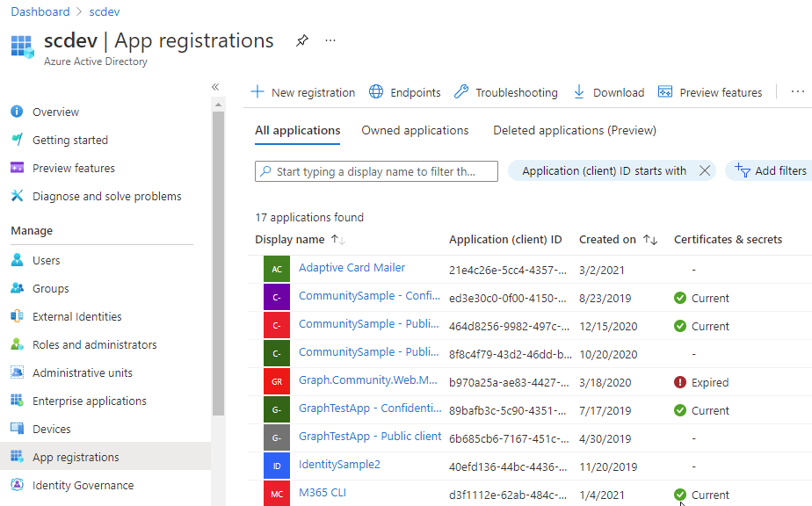Click the sidebar scroll up arrow
This screenshot has height=506, width=812.
point(218,105)
